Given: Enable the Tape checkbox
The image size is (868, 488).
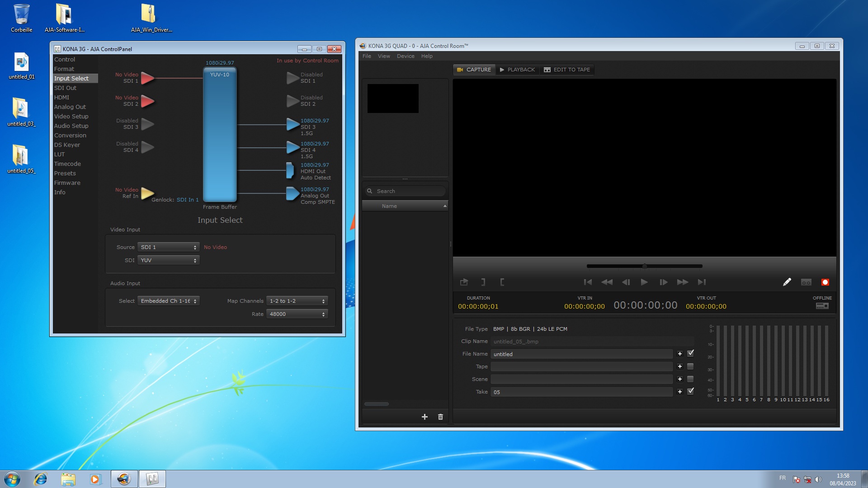Looking at the screenshot, I should (690, 366).
